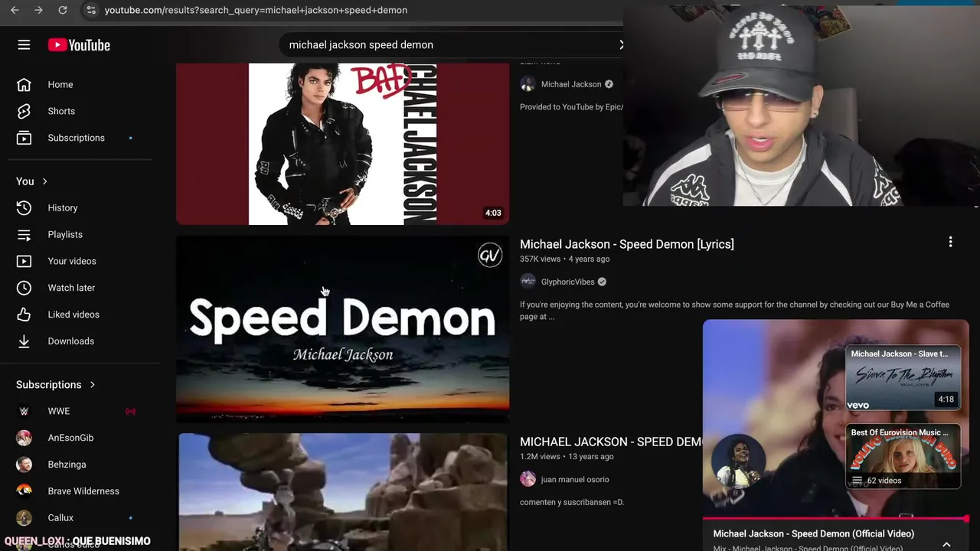Open the Speed Demon lyrics video thumbnail
Viewport: 980px width, 551px height.
pos(342,329)
